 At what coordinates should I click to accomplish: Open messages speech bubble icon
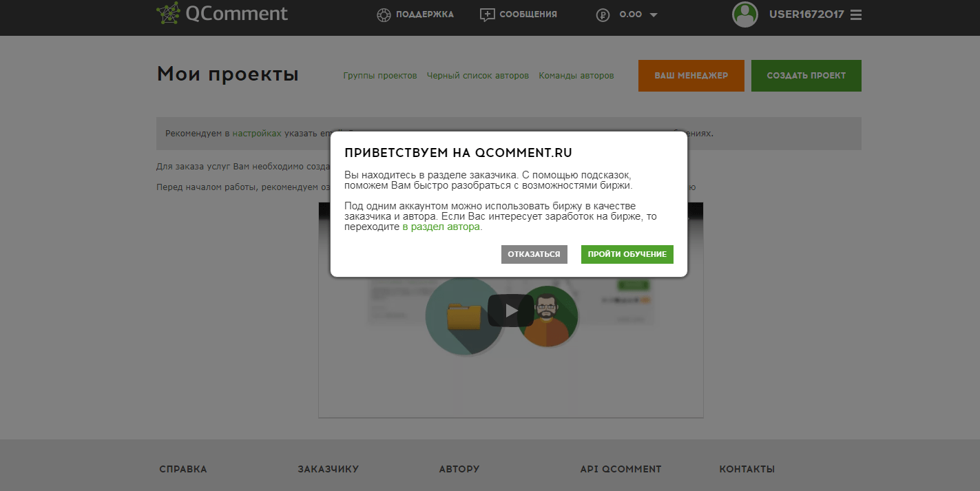[488, 14]
